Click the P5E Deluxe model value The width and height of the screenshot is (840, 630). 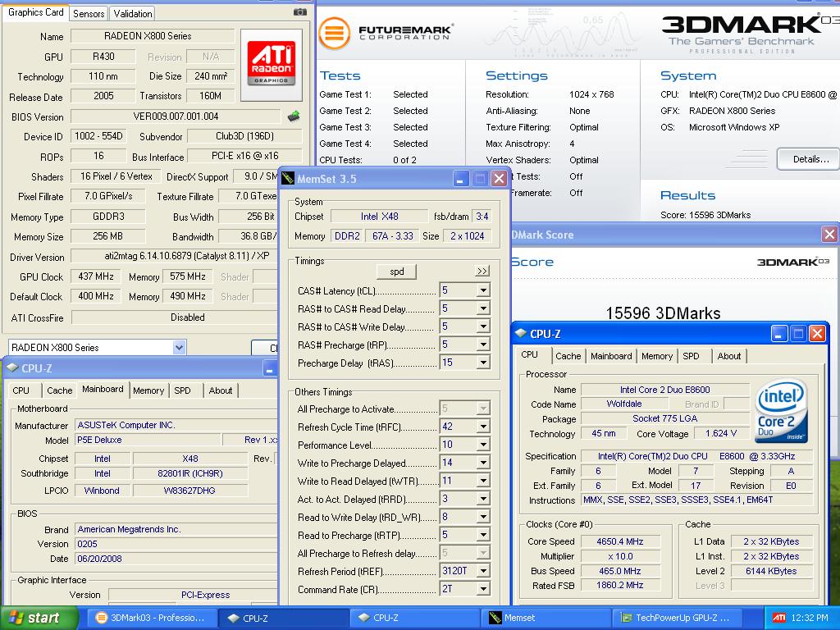click(x=148, y=440)
